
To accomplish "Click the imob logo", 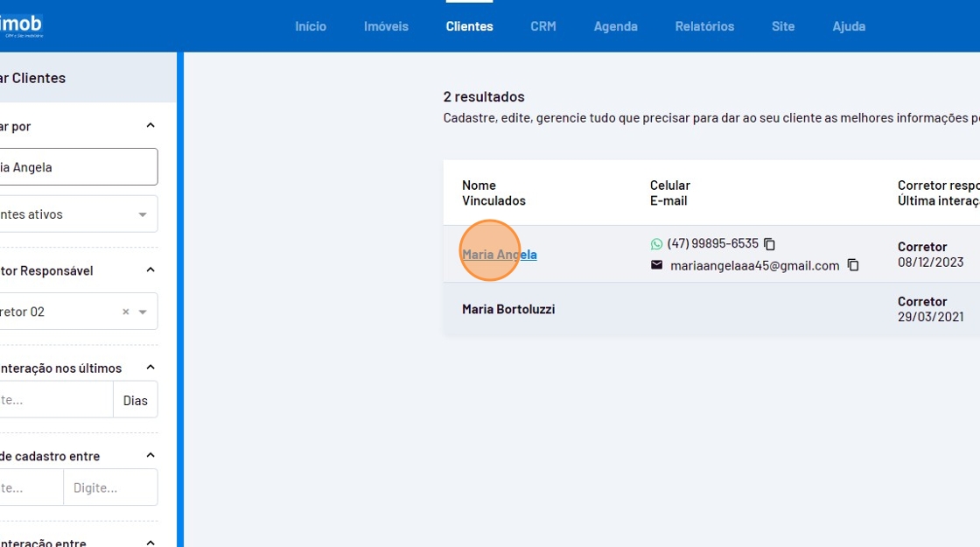I will coord(22,25).
